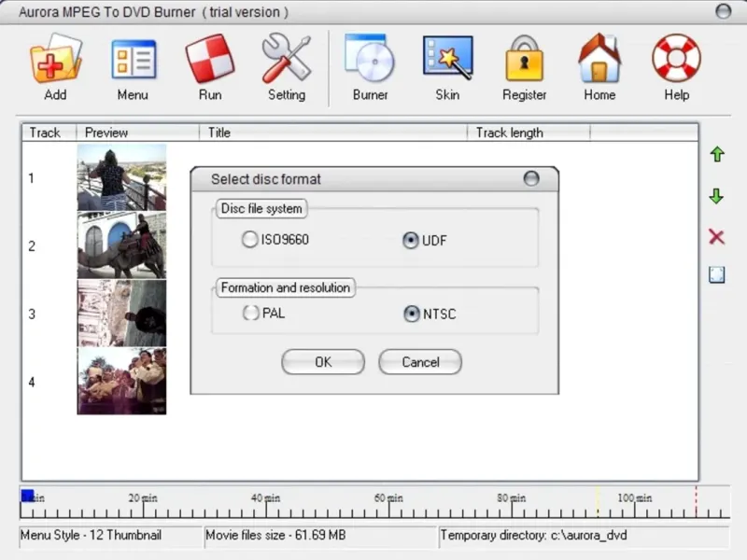Screen dimensions: 747x560
Task: Close the Aurora MPEG To DVD Burner window
Action: pos(723,11)
